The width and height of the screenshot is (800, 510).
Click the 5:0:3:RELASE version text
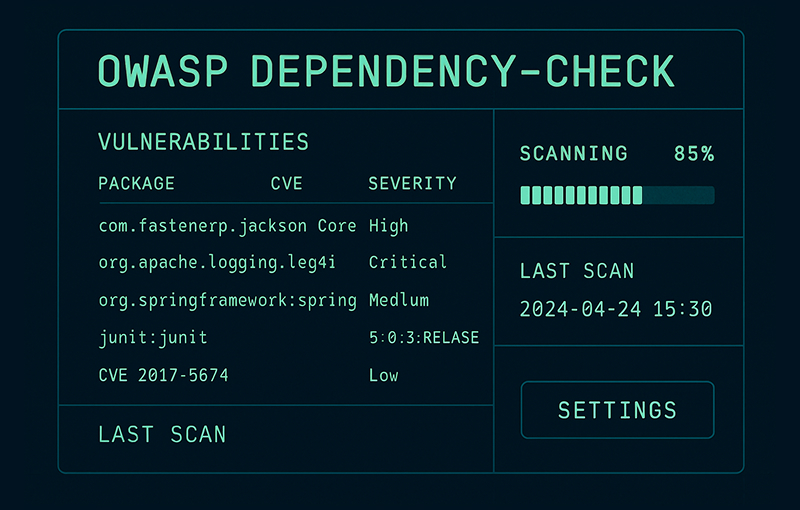pos(423,338)
